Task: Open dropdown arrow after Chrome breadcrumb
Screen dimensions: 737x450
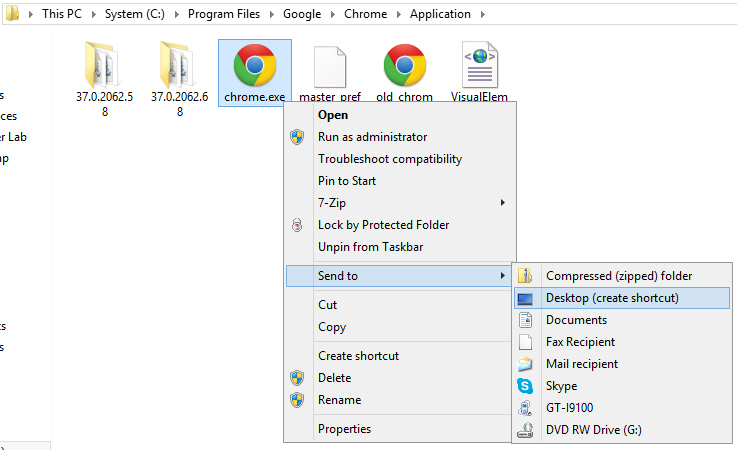Action: (399, 15)
